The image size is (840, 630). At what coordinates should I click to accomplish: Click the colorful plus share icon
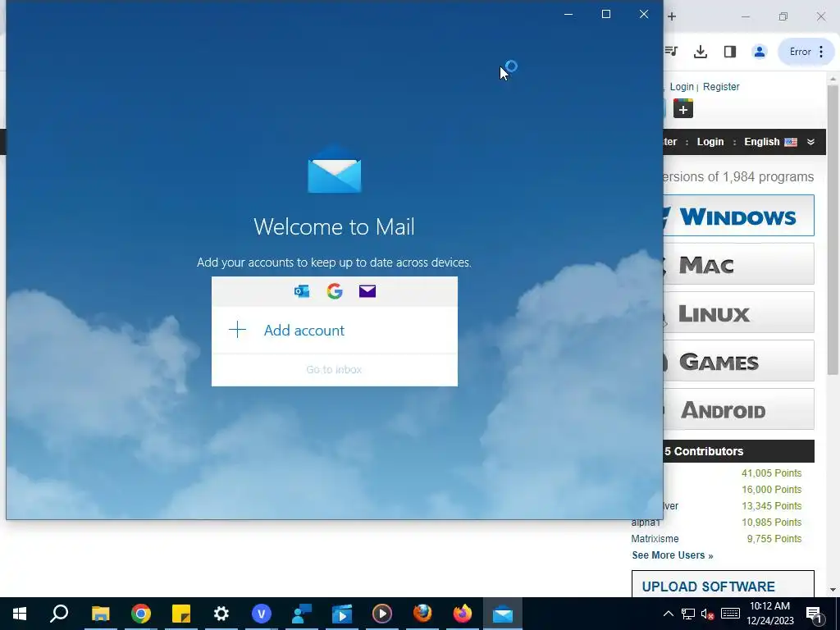(683, 109)
